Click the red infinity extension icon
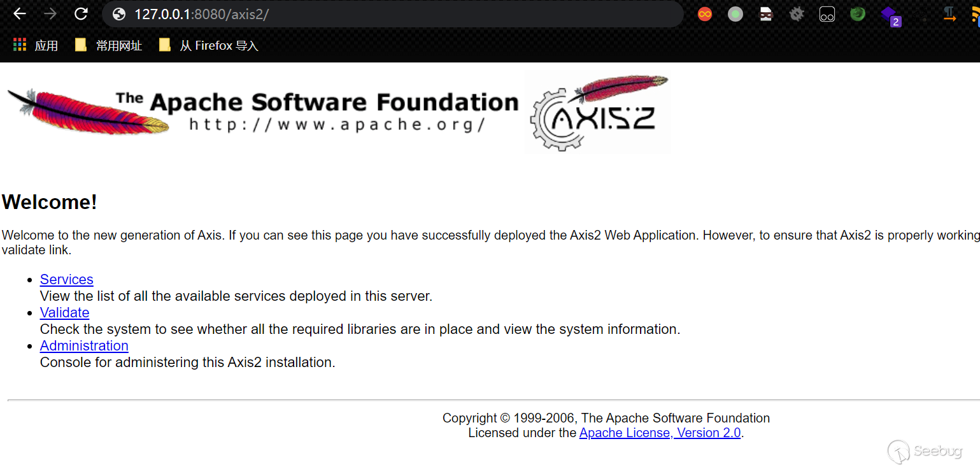This screenshot has width=980, height=469. coord(704,13)
